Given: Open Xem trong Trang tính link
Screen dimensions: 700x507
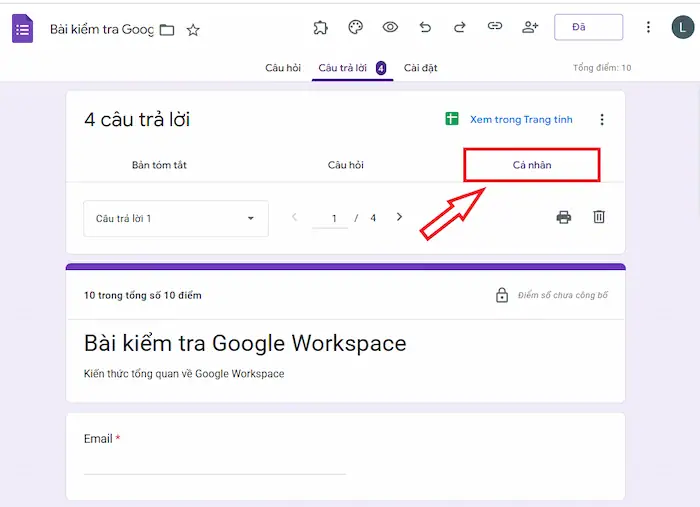Looking at the screenshot, I should pyautogui.click(x=510, y=120).
